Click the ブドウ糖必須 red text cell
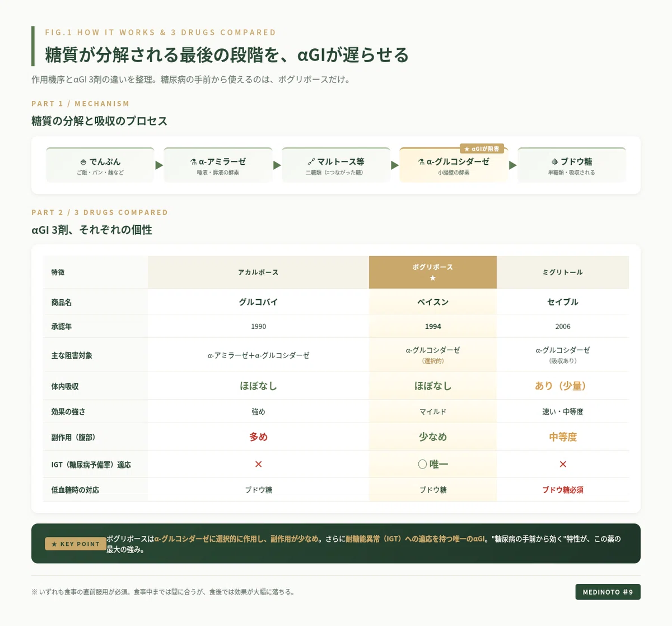This screenshot has height=626, width=672. click(563, 490)
